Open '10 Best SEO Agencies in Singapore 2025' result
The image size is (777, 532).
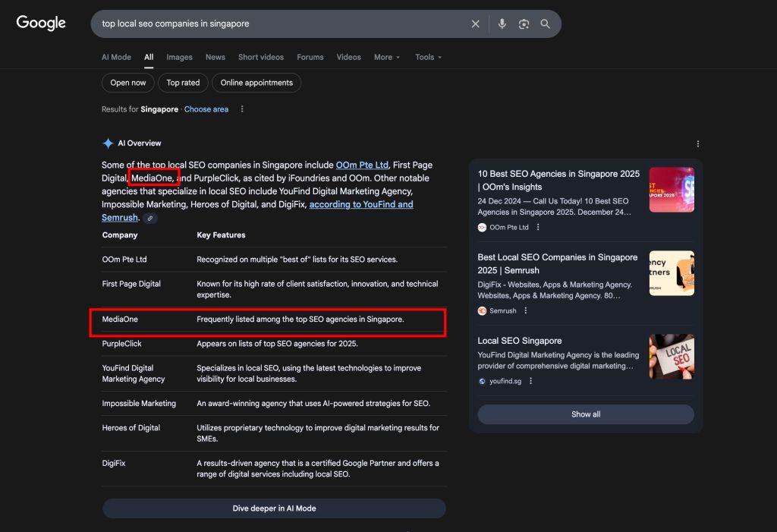[x=558, y=180]
